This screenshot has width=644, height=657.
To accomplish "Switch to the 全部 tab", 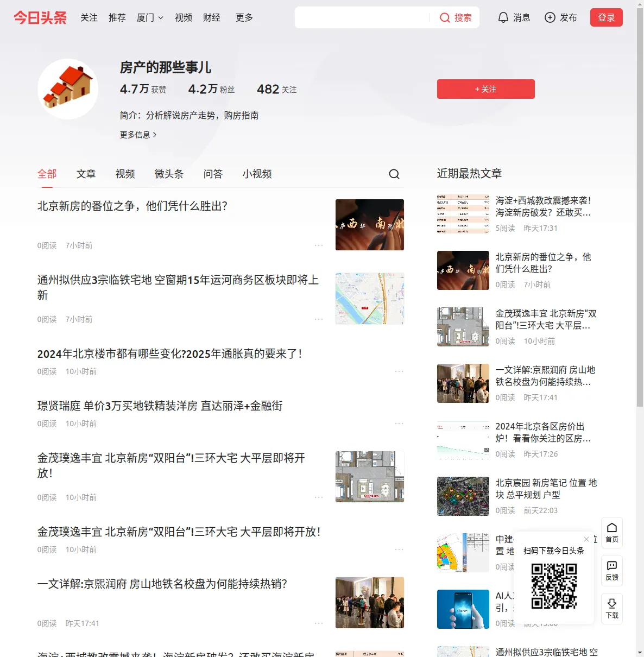I will point(47,174).
